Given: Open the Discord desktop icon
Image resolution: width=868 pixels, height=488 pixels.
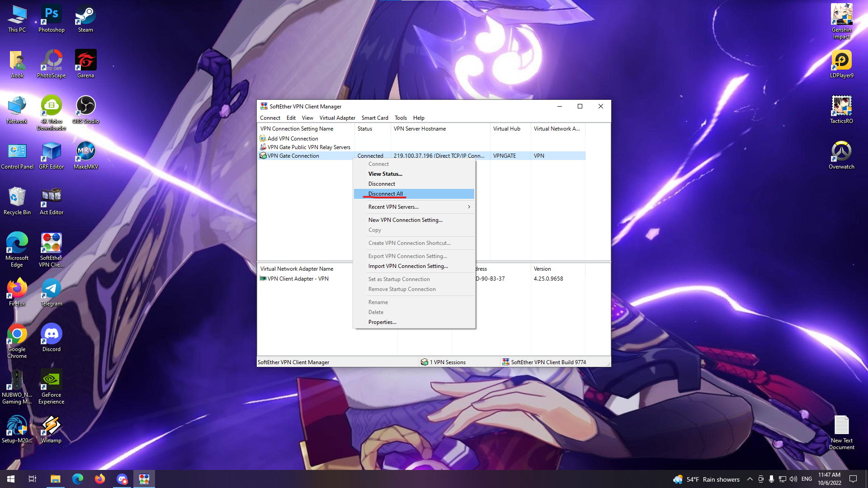Looking at the screenshot, I should [x=51, y=338].
